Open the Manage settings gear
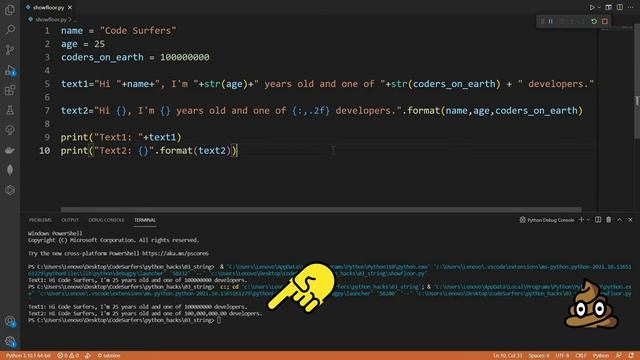This screenshot has width=640, height=360. (x=10, y=342)
